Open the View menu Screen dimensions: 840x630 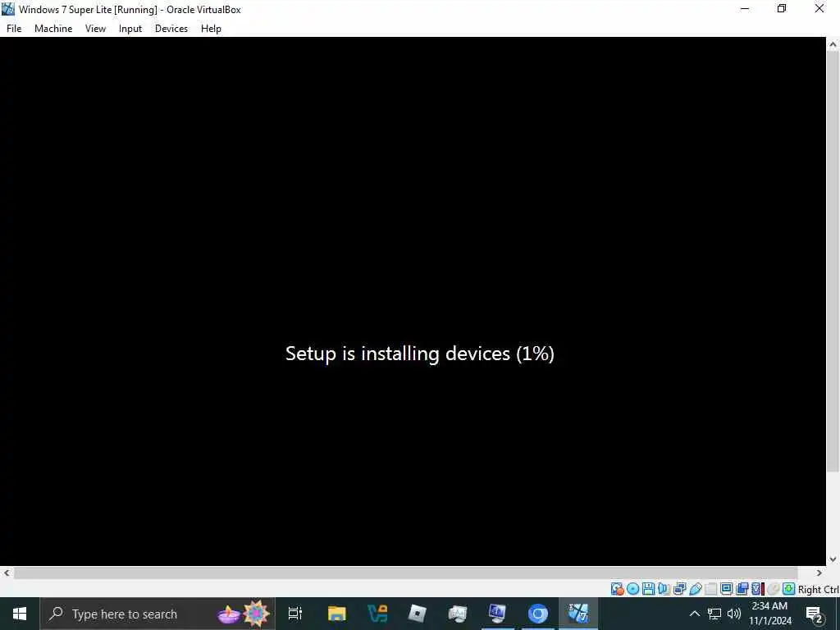tap(95, 29)
